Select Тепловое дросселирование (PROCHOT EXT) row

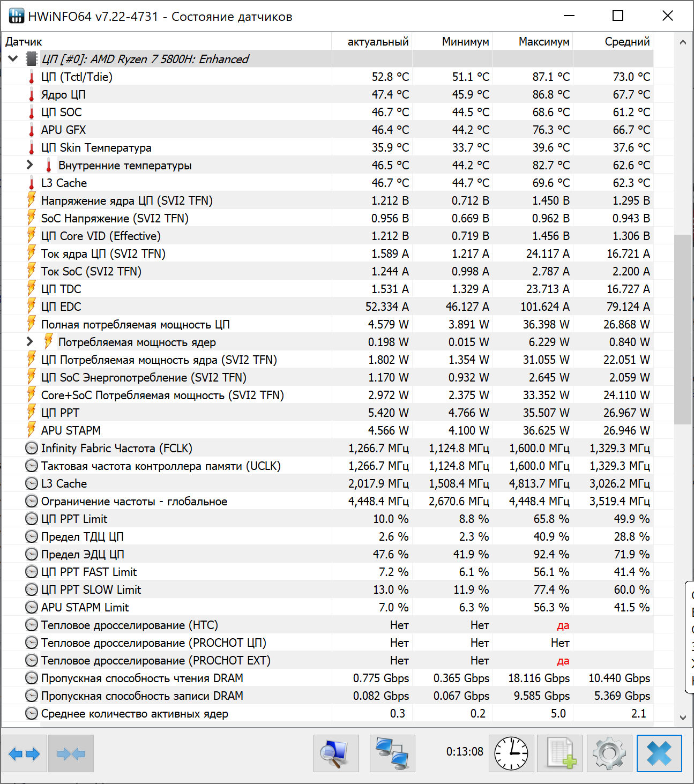tap(327, 660)
